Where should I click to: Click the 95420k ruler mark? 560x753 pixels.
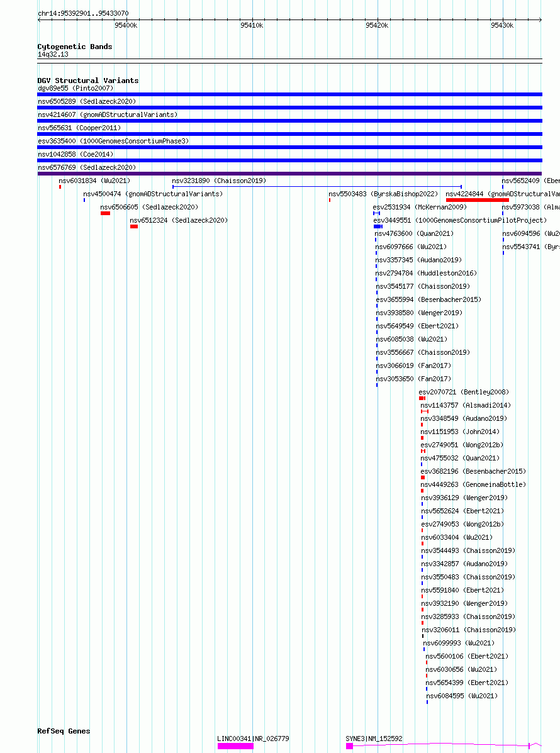pos(377,25)
